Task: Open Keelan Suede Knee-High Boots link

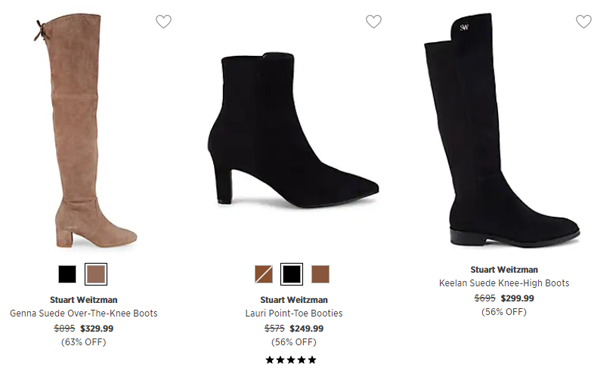Action: (504, 283)
